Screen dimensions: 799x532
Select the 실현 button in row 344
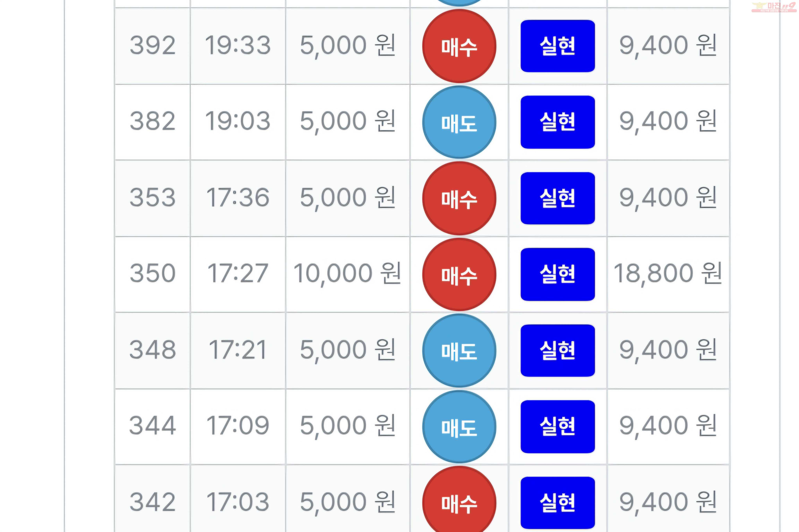(x=558, y=427)
